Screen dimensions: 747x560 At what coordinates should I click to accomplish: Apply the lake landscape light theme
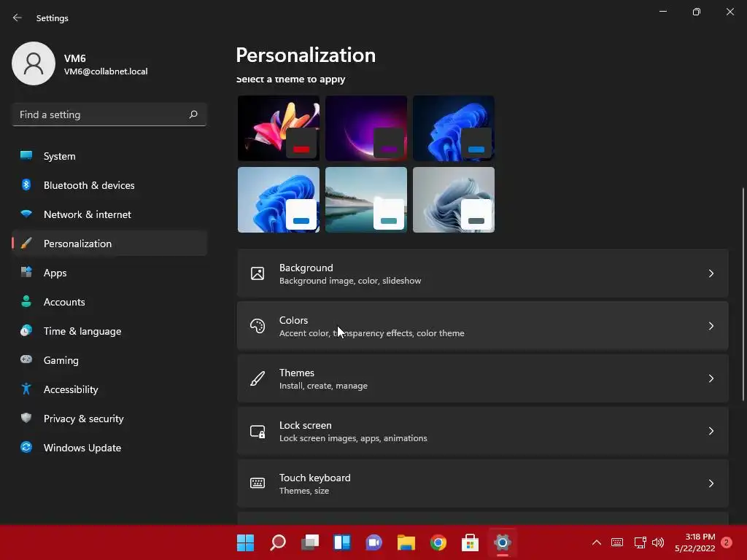pos(366,200)
